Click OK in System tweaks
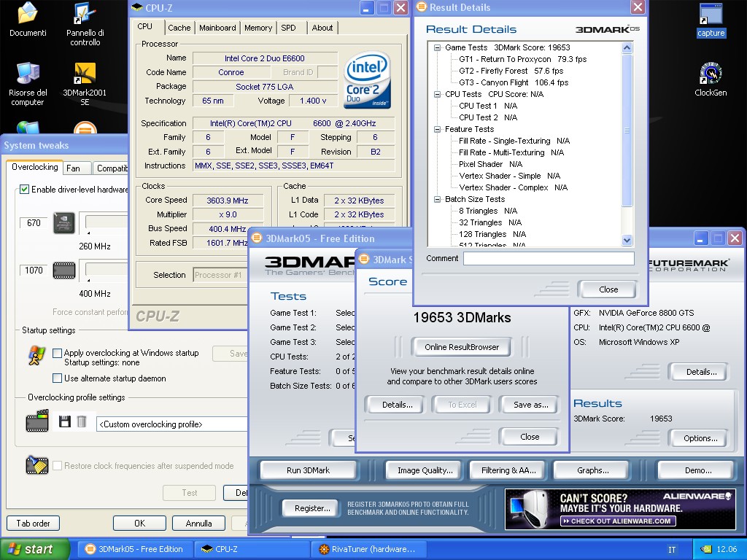 139,524
